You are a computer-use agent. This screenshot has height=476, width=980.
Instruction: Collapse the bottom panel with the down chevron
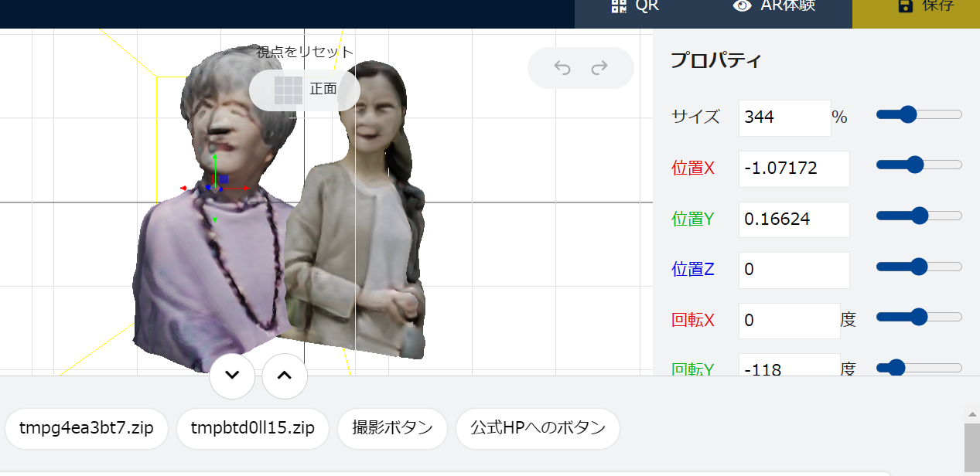pyautogui.click(x=231, y=376)
